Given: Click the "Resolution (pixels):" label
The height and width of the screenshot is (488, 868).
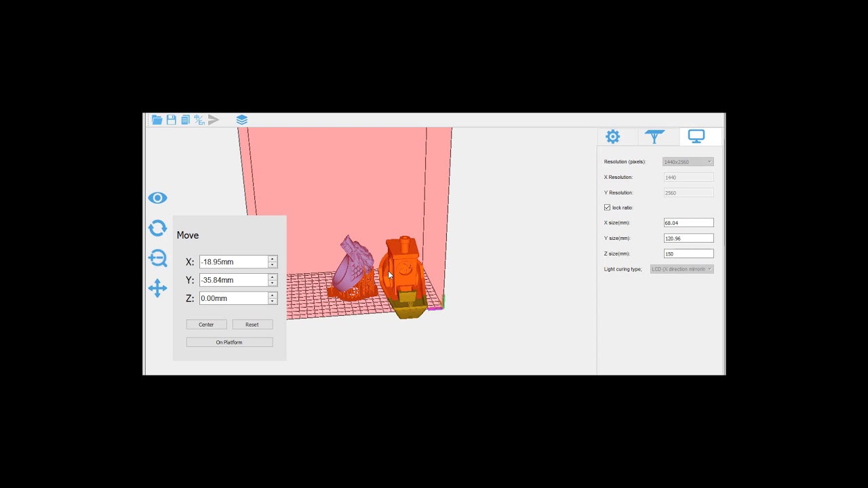Looking at the screenshot, I should point(625,162).
